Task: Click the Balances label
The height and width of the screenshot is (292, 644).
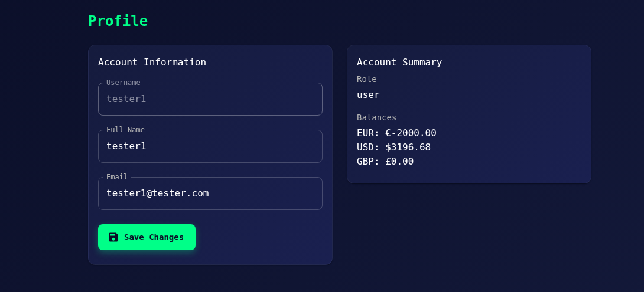Action: click(x=376, y=117)
